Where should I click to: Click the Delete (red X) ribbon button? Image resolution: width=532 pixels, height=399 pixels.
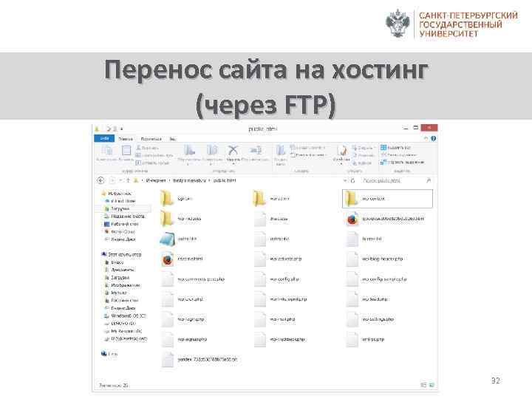point(233,153)
